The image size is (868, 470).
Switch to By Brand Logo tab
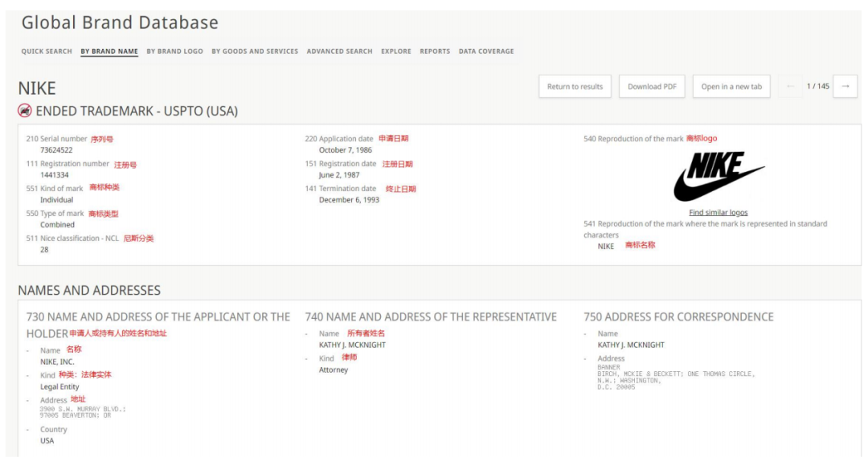pos(174,51)
